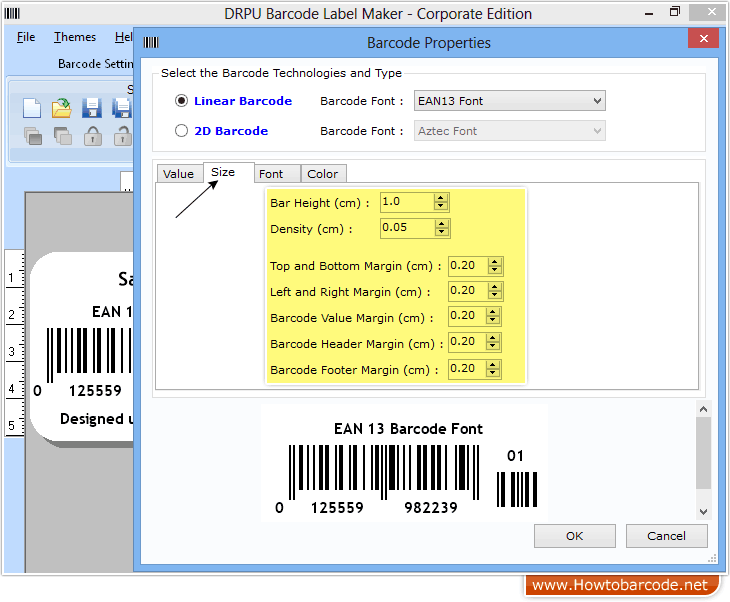The width and height of the screenshot is (730, 602).
Task: Increase Barcode Footer Margin value
Action: pos(493,365)
